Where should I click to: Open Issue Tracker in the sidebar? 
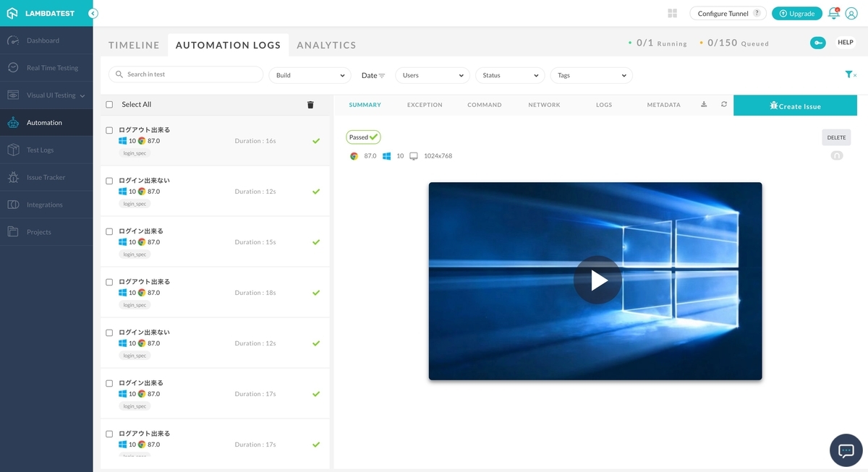[46, 178]
